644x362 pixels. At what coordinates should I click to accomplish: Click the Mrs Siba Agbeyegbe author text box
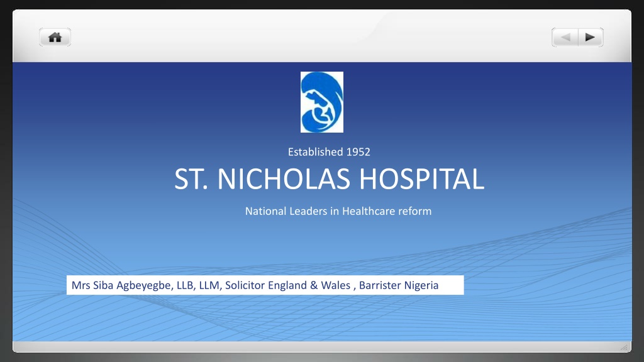(x=265, y=285)
